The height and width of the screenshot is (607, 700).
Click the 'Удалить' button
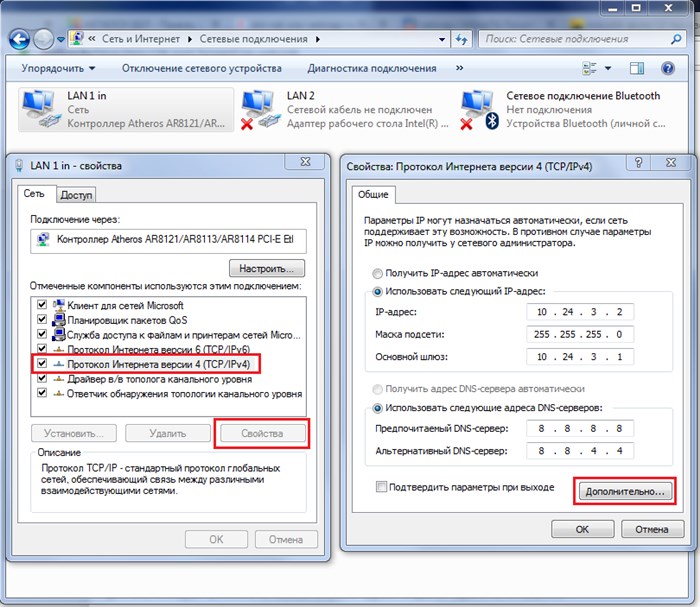pos(168,433)
